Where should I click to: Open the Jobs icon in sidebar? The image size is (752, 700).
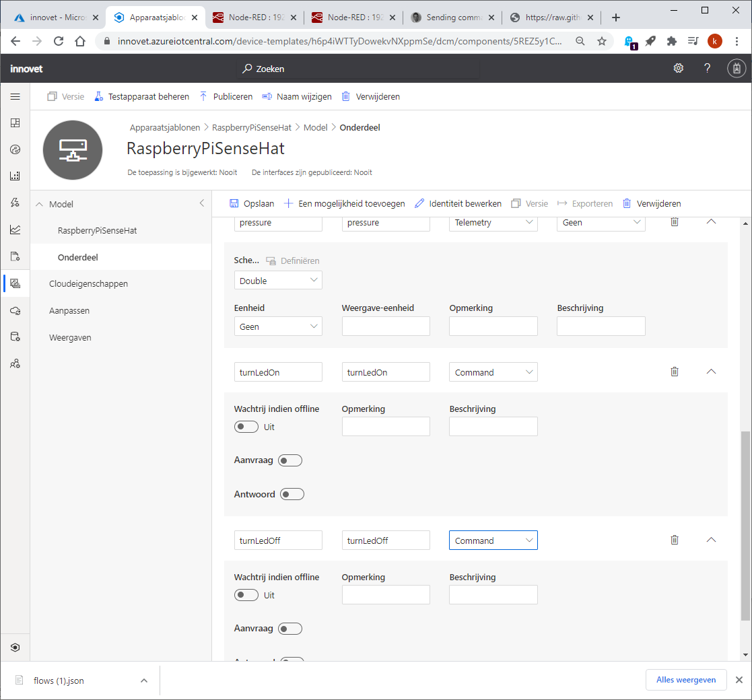[15, 256]
